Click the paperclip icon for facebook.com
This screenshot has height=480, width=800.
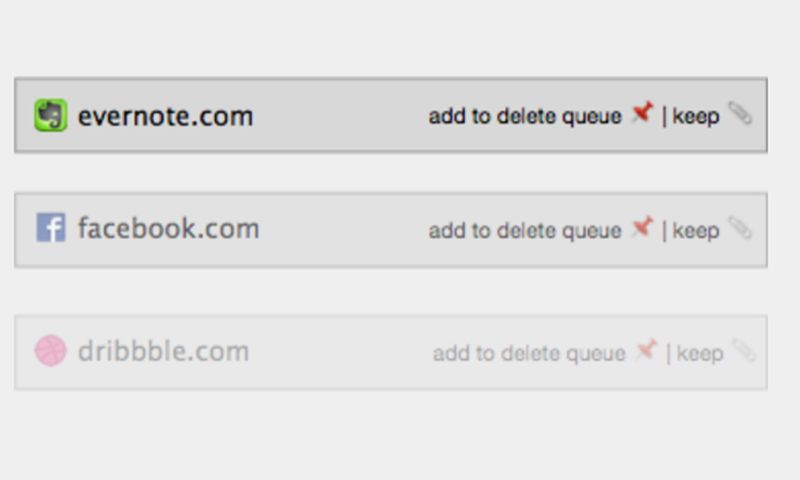point(739,228)
